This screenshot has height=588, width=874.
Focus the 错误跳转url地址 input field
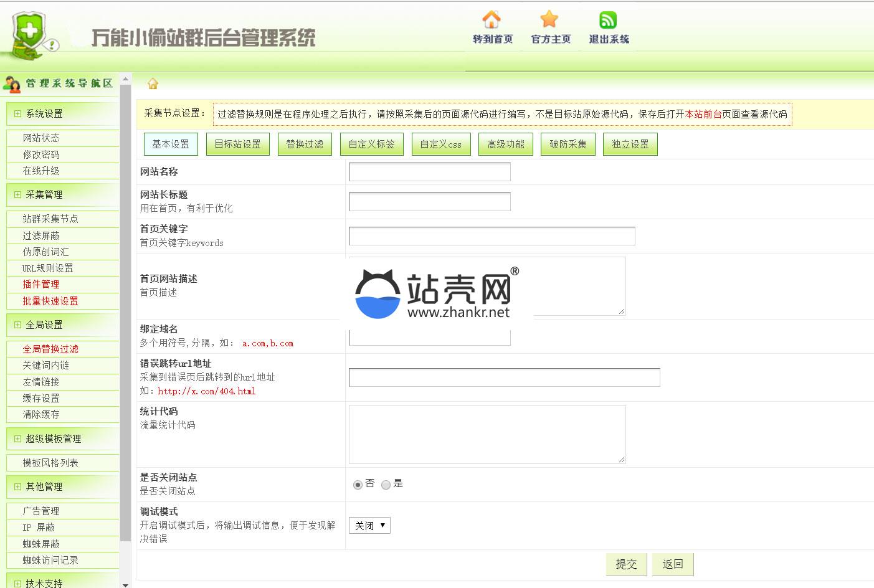click(x=505, y=377)
